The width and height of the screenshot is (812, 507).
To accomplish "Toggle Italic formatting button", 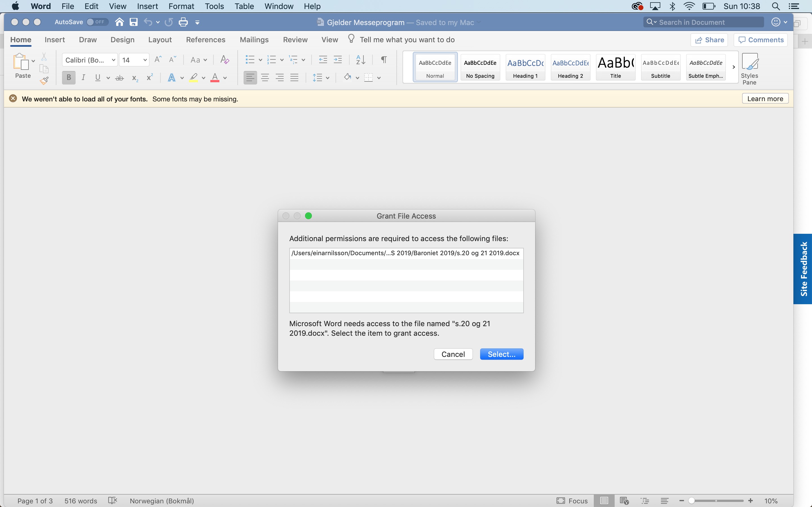I will coord(83,78).
